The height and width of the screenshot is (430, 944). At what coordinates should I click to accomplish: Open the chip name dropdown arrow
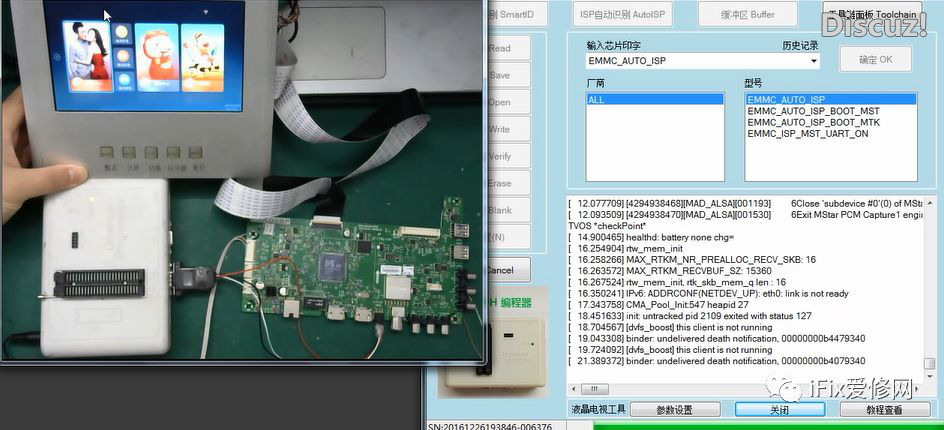[x=814, y=61]
